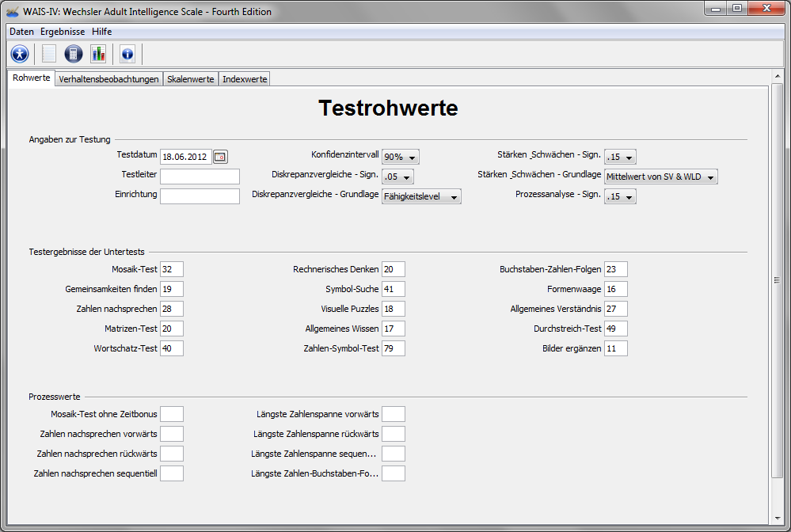
Task: Open the Prozessanalyse Sign. dropdown
Action: (620, 196)
